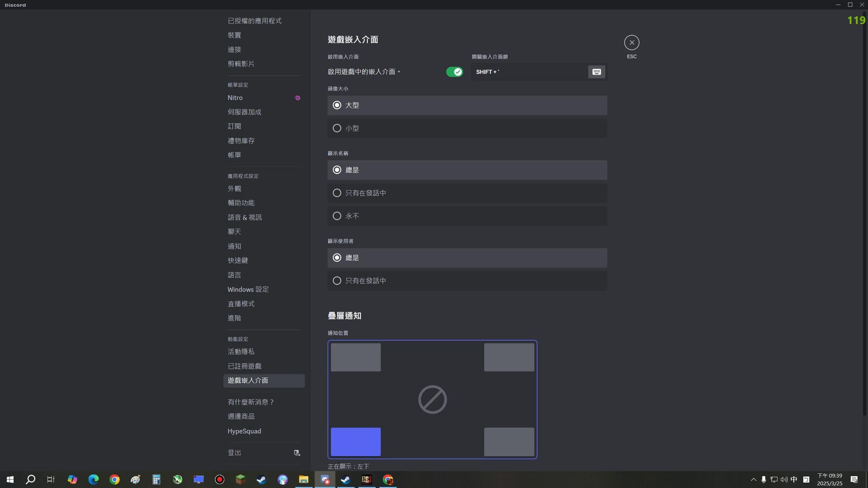Open Calculator from taskbar

tap(156, 479)
